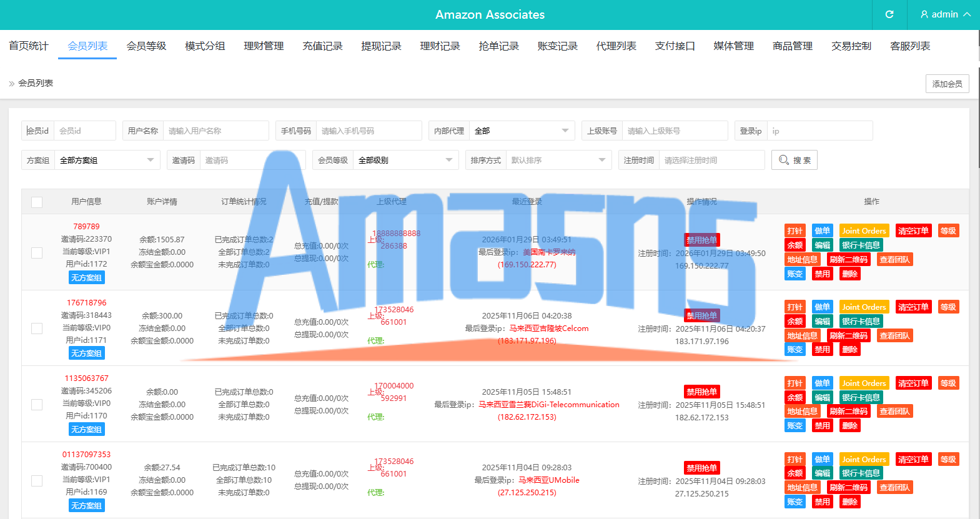980x519 pixels.
Task: Click username 789789 in the table
Action: (86, 227)
